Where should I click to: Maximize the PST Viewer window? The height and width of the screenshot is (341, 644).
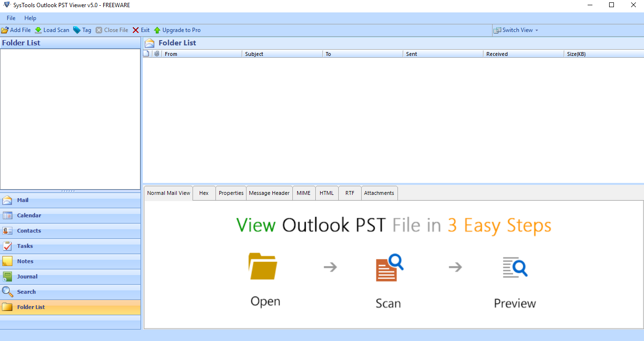pos(612,5)
